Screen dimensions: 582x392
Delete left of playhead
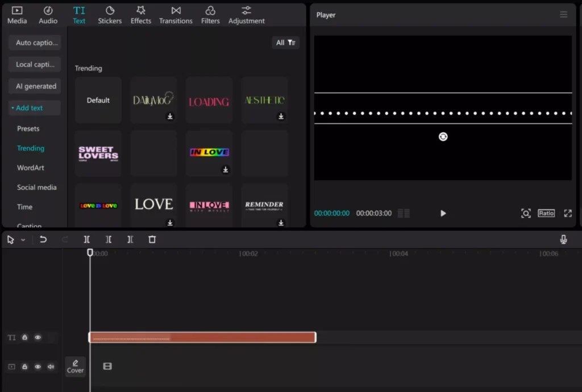pyautogui.click(x=109, y=240)
